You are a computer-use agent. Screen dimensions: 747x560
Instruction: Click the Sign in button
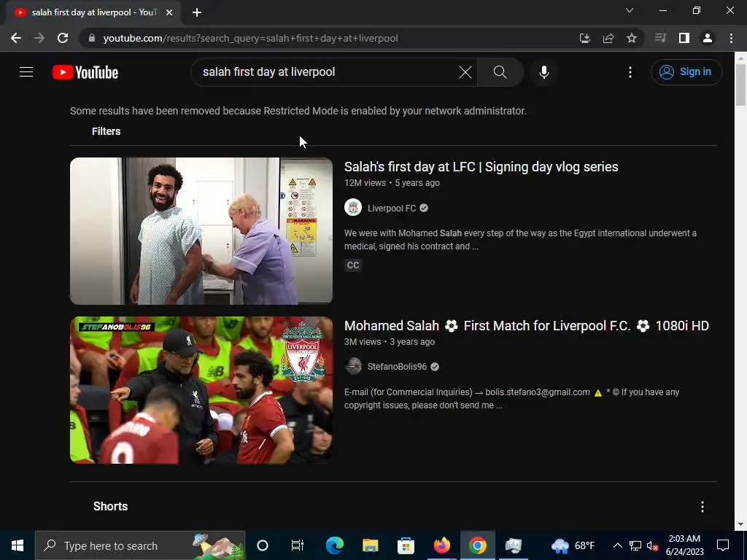[686, 72]
